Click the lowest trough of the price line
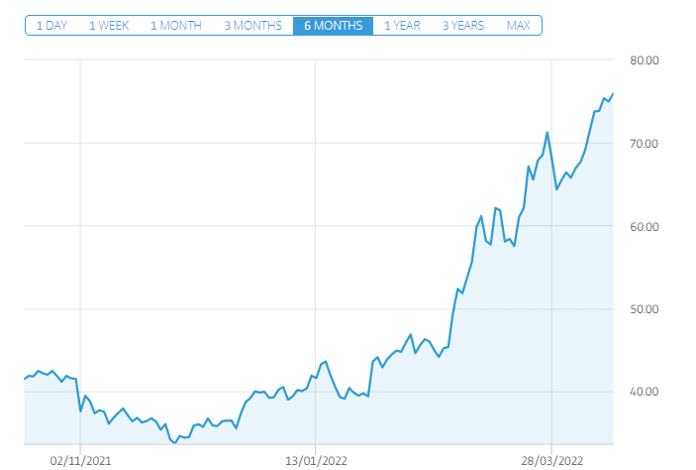 174,441
